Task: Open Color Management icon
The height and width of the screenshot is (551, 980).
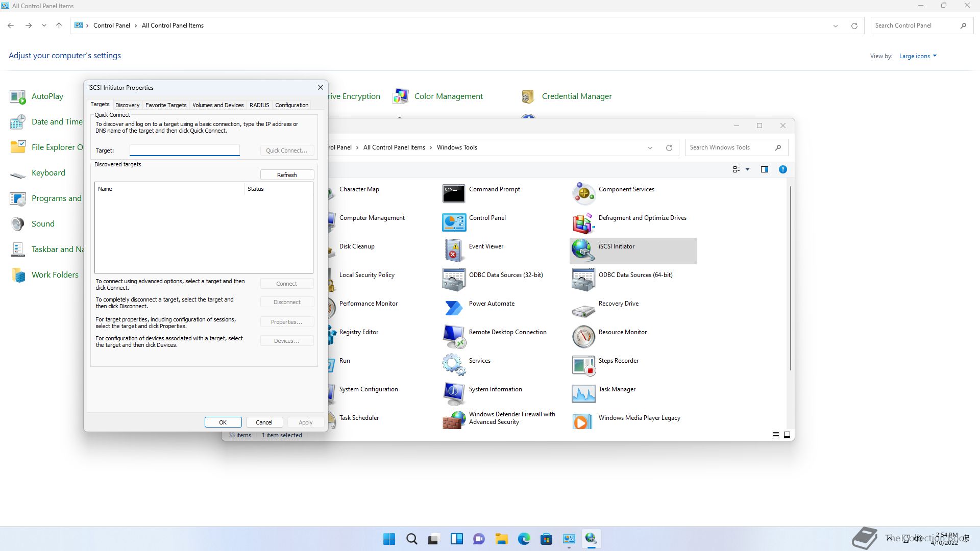Action: click(401, 96)
